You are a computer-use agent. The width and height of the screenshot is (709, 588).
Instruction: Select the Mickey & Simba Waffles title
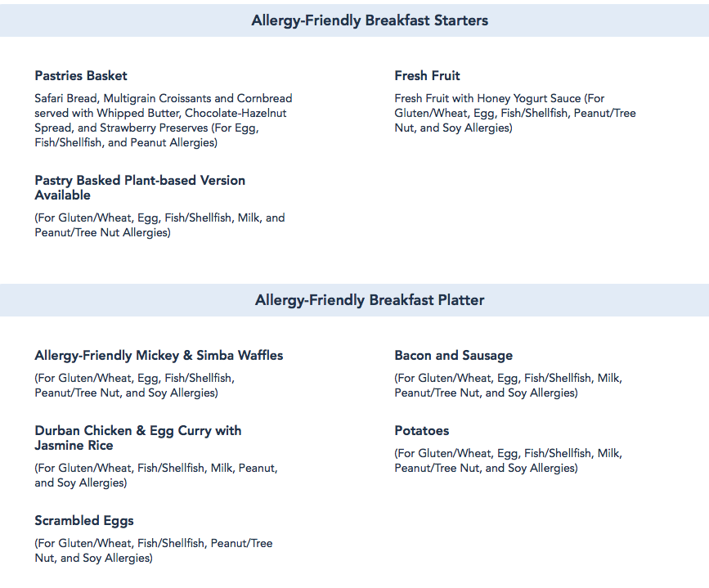click(x=159, y=356)
